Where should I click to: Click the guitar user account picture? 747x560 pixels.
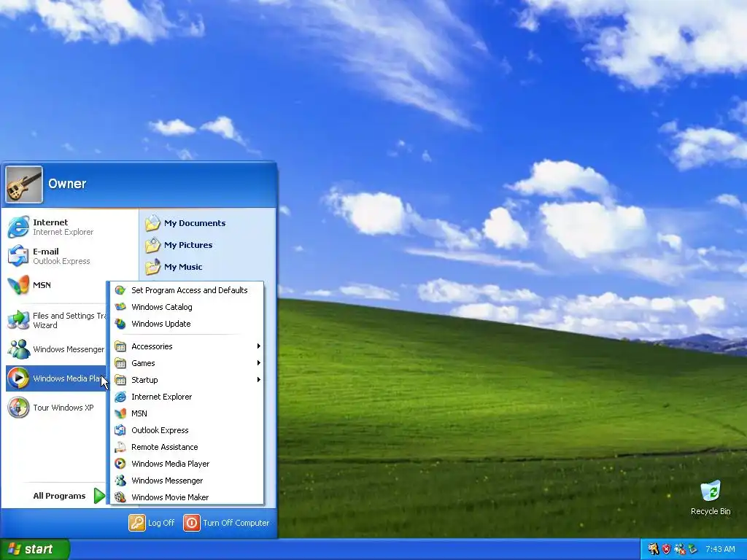[24, 184]
